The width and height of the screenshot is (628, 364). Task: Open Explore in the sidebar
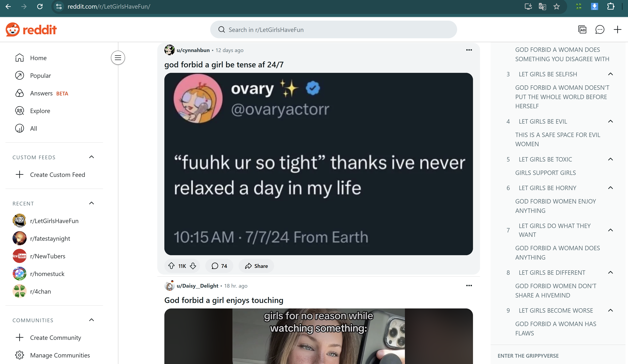click(40, 111)
